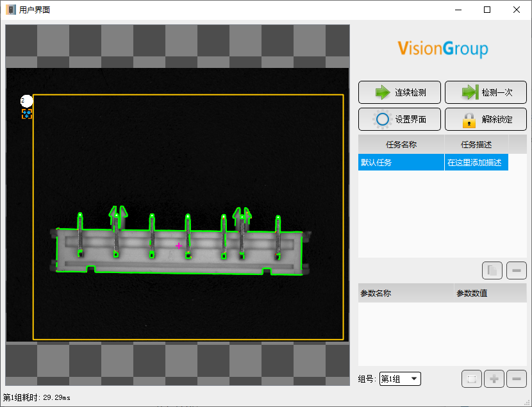Open the 设置界面 settings screen

coord(399,119)
